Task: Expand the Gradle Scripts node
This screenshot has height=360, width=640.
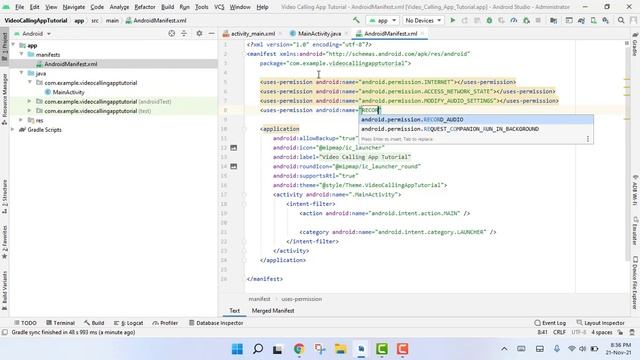Action: point(13,129)
